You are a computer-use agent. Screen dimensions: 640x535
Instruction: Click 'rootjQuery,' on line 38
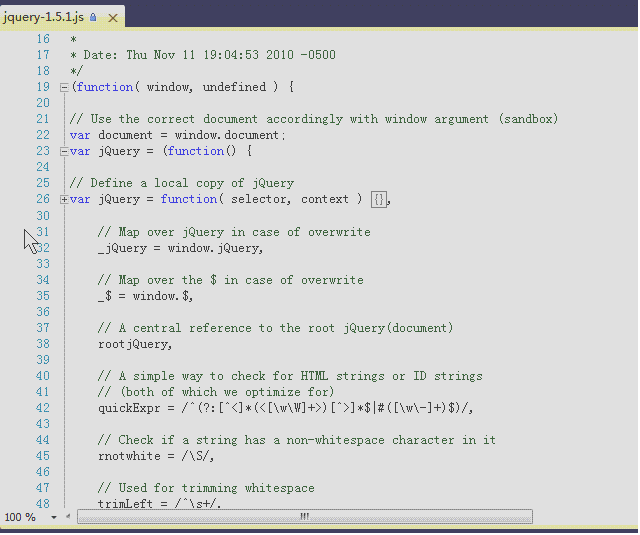tap(135, 344)
